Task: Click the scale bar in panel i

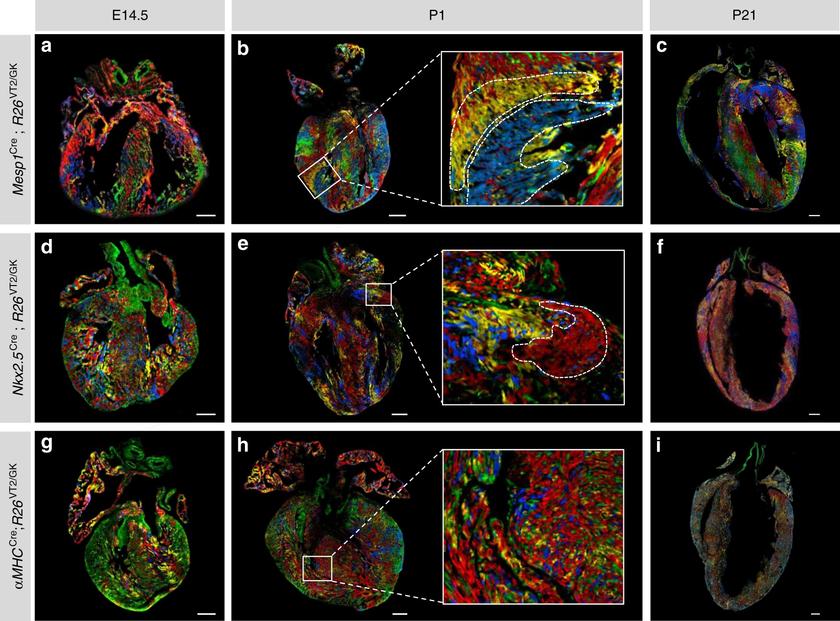Action: coord(815,613)
